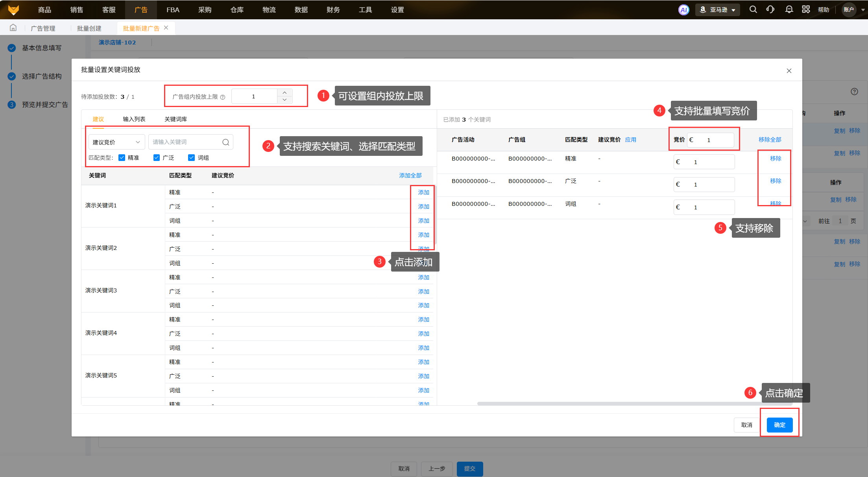868x477 pixels.
Task: Click the AI assistant icon
Action: 684,10
